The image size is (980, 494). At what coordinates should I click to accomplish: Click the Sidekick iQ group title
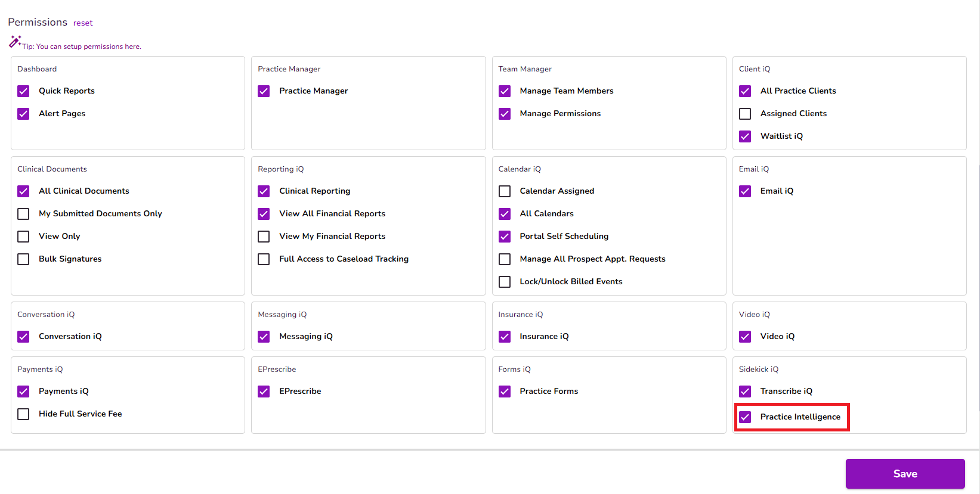coord(759,369)
